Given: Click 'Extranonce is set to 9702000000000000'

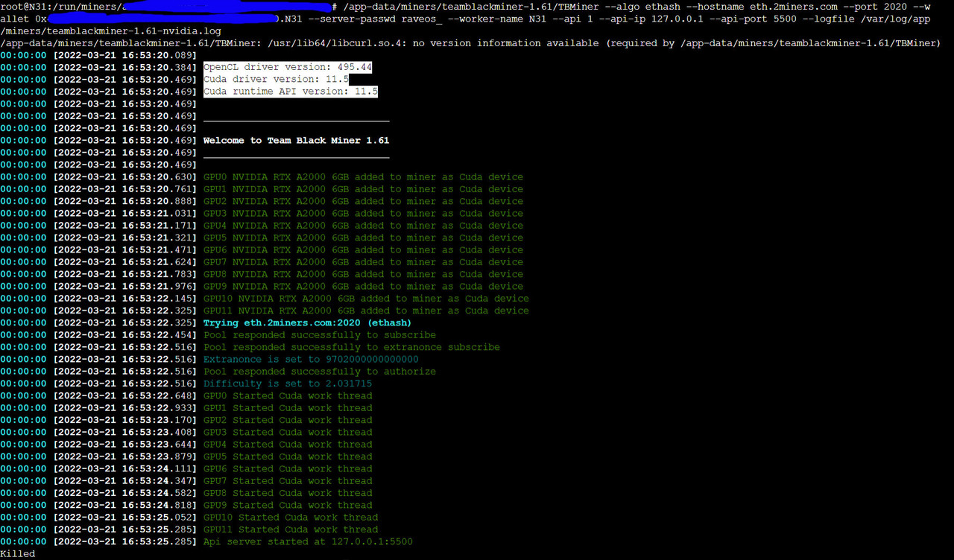Looking at the screenshot, I should (x=311, y=359).
